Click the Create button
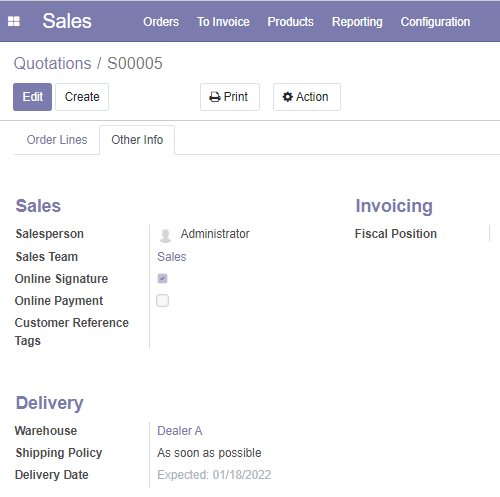This screenshot has width=500, height=497. [82, 97]
